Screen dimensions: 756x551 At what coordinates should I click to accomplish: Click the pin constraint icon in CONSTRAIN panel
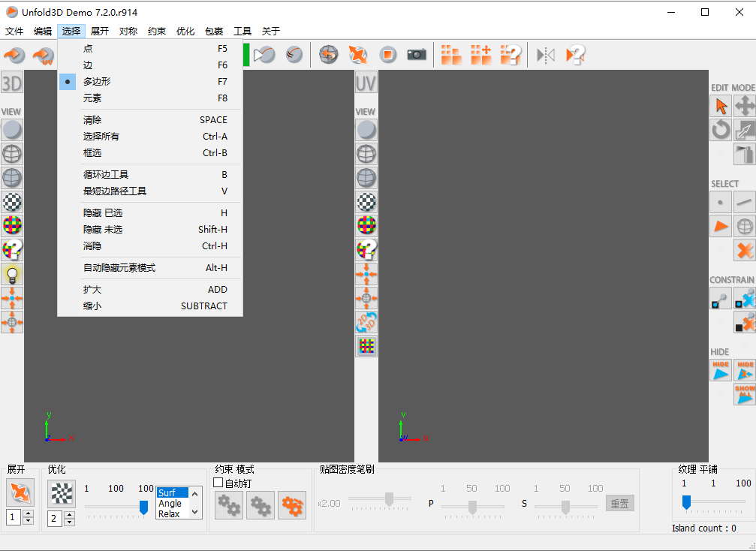pos(720,299)
